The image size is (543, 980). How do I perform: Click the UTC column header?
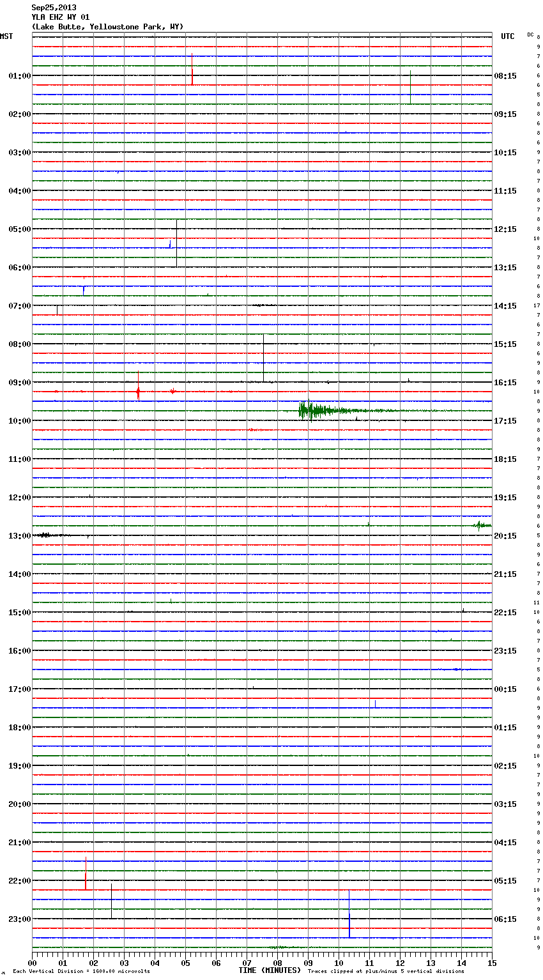507,36
